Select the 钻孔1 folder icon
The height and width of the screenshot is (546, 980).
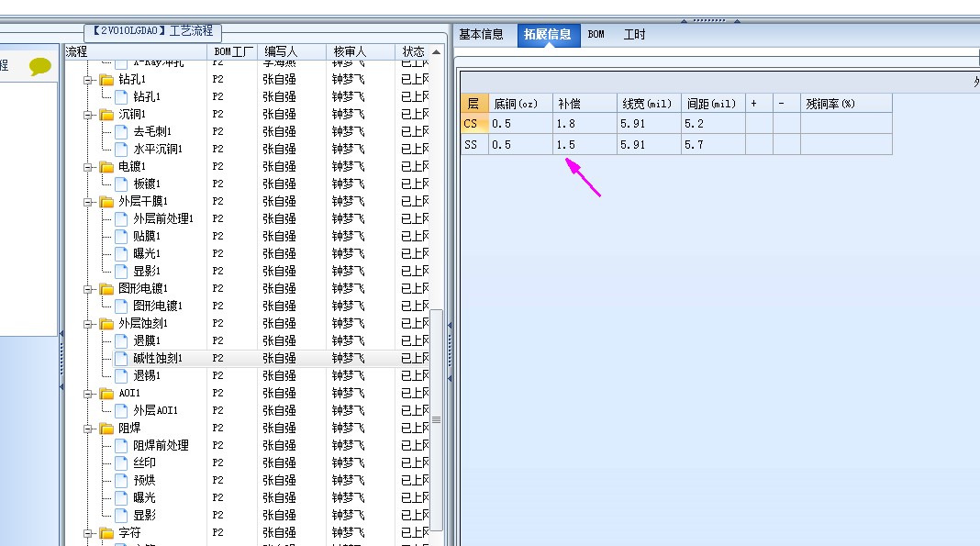(106, 79)
